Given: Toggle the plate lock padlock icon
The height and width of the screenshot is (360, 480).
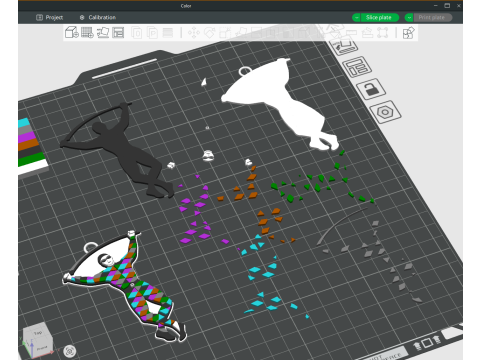Looking at the screenshot, I should 371,89.
